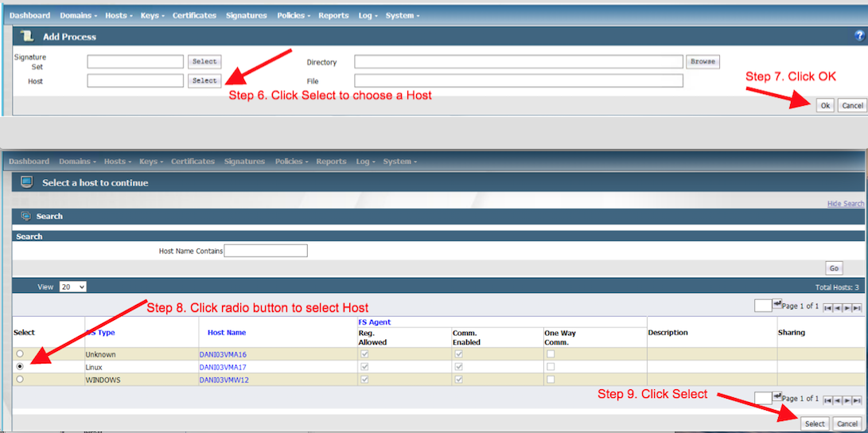
Task: Toggle One Way Comm. checkbox for DANI03VMA17
Action: pos(551,367)
